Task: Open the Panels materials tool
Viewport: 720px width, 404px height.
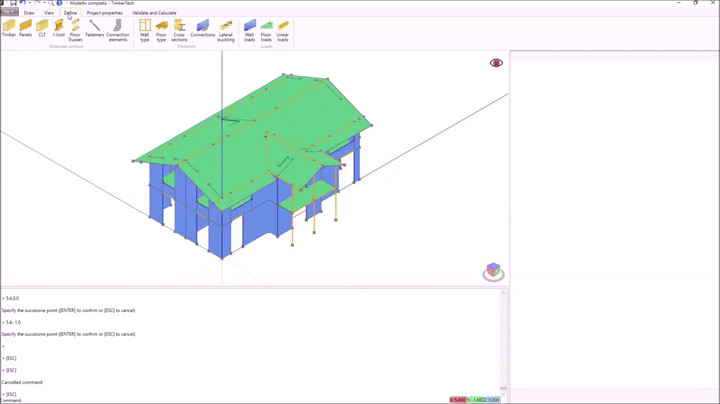Action: (x=26, y=29)
